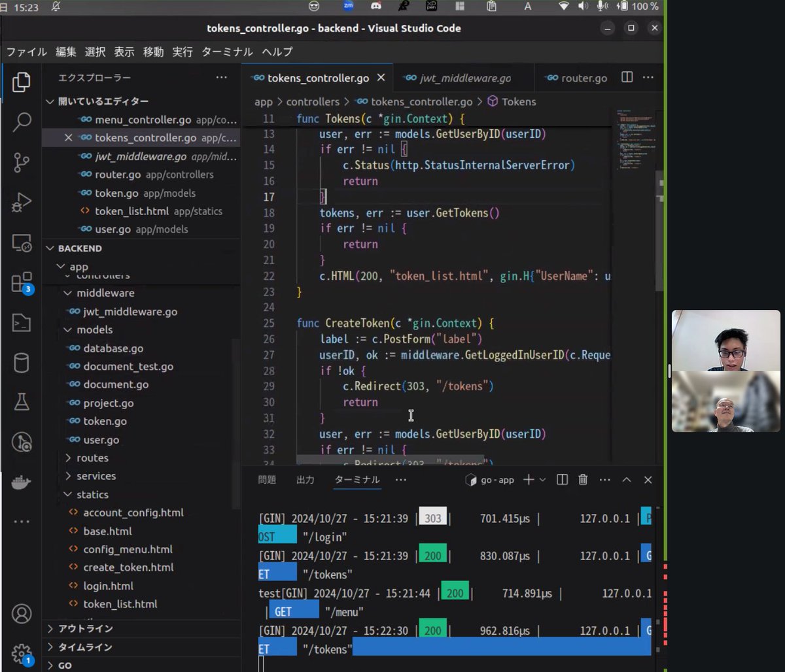Open the database cylinder icon view
785x672 pixels.
click(x=22, y=363)
